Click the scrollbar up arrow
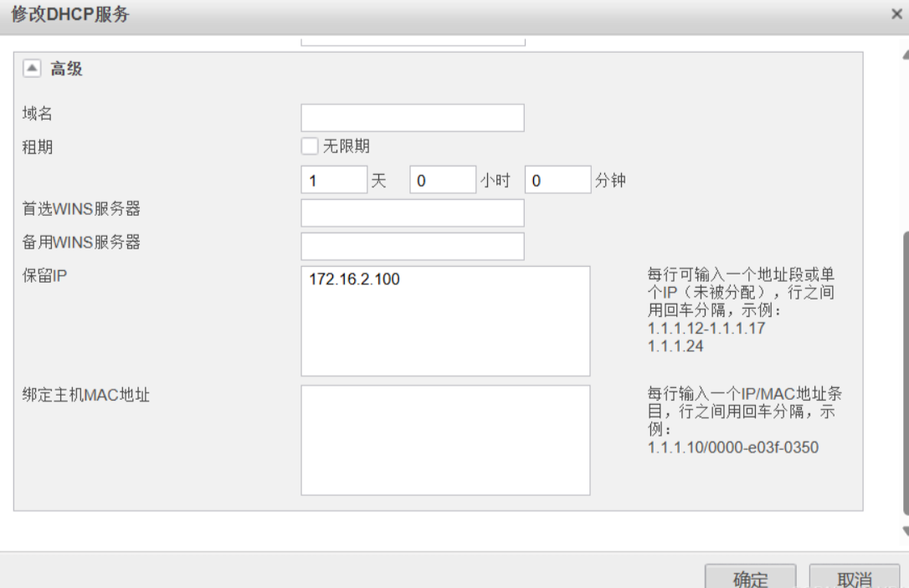 (906, 55)
